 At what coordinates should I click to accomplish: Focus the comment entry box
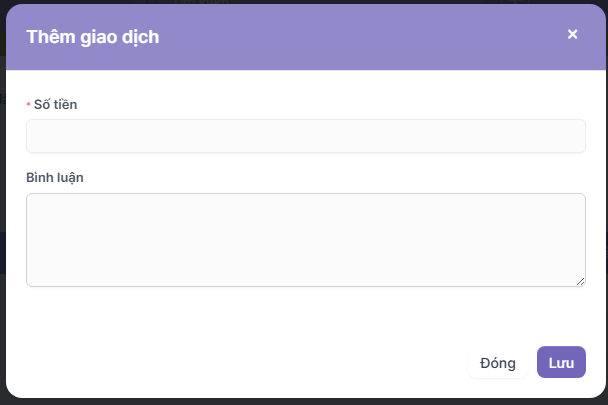[305, 240]
